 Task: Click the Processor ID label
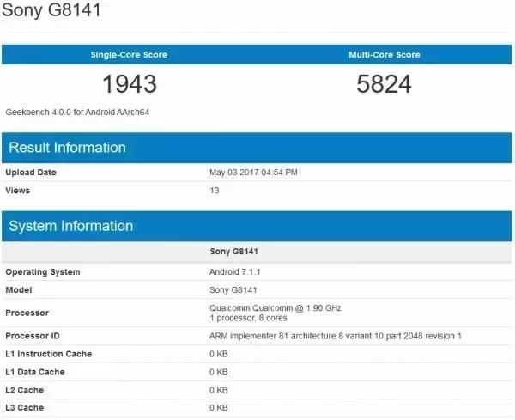(33, 336)
